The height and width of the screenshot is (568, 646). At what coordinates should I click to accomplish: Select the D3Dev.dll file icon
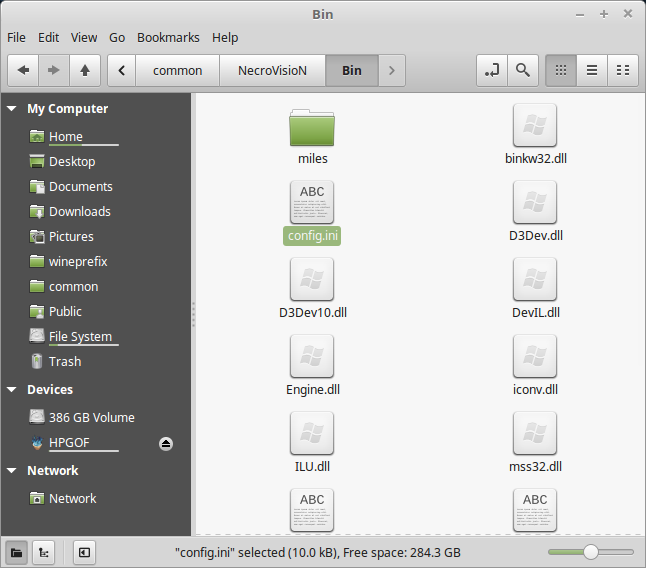(x=535, y=202)
